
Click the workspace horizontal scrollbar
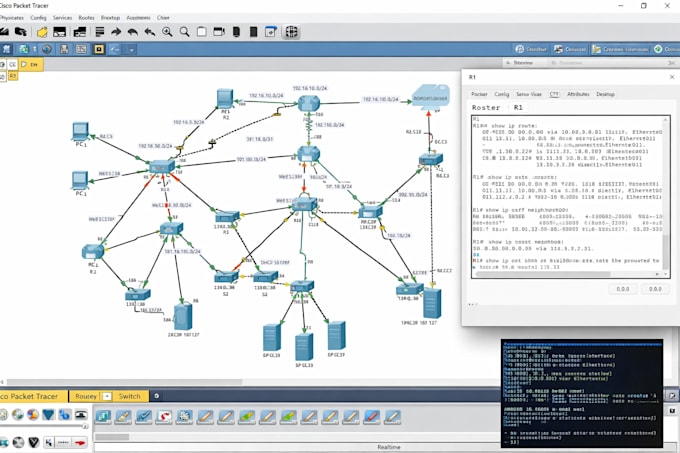click(x=124, y=382)
